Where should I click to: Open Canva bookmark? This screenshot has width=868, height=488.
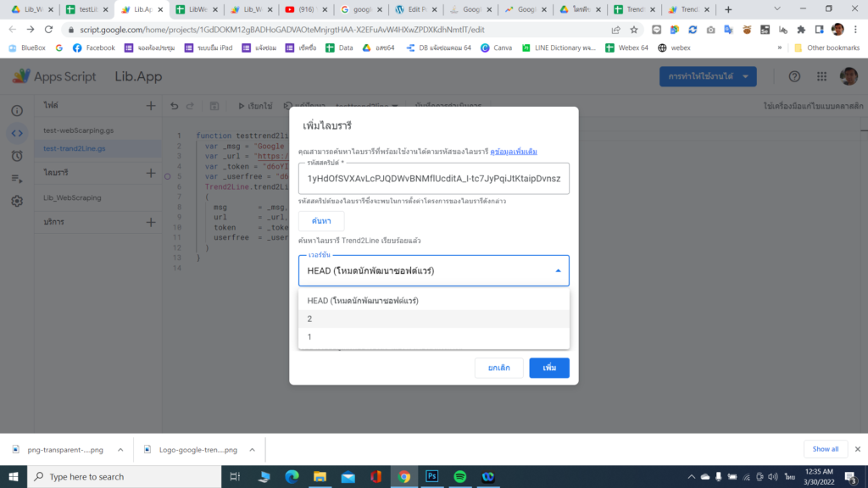[x=497, y=47]
